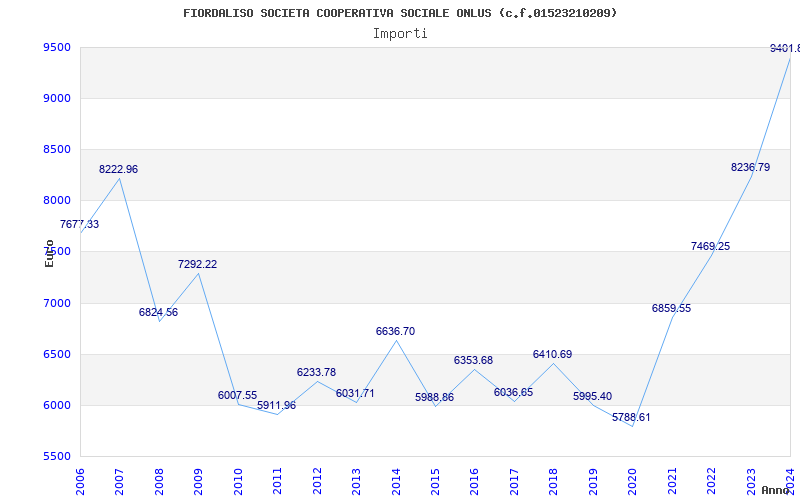Image resolution: width=800 pixels, height=500 pixels.
Task: Click the 2020 lowest value 5788.61
Action: pyautogui.click(x=631, y=417)
